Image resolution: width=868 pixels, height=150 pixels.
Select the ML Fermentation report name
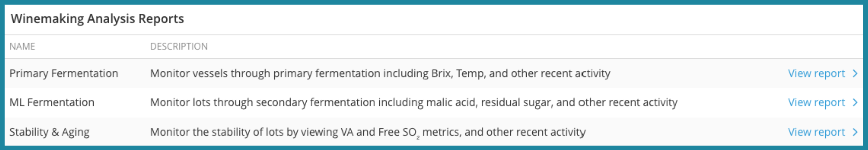(52, 102)
